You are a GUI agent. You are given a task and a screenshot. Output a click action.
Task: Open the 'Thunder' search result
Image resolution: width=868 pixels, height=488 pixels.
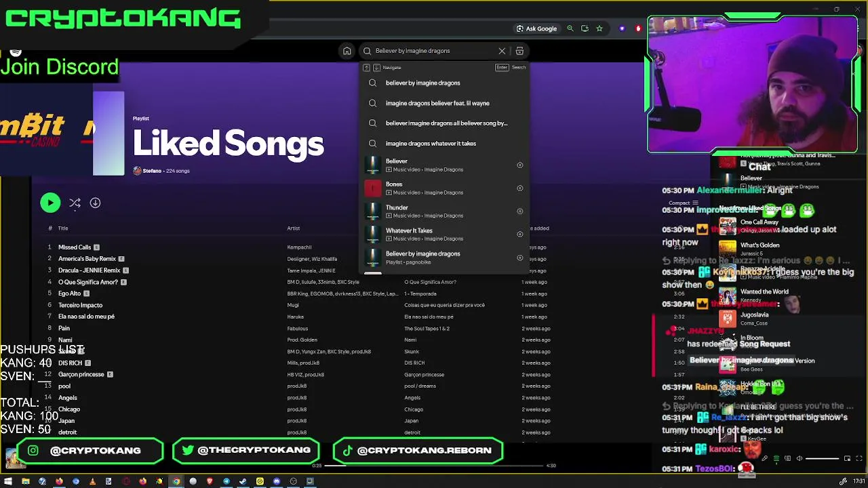(444, 211)
